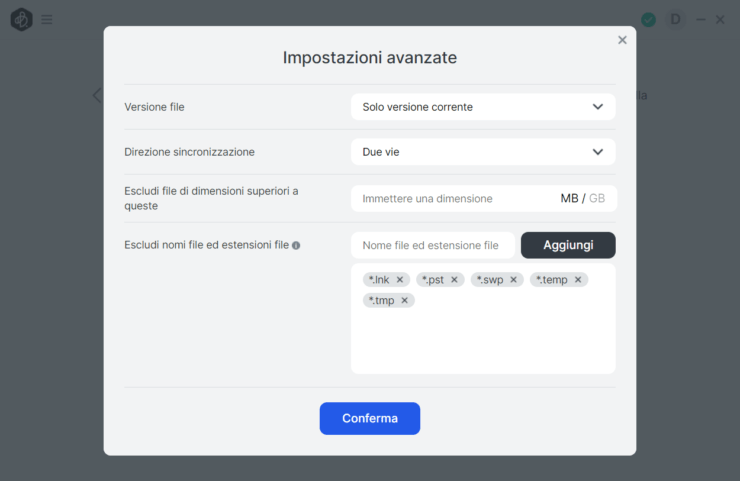Expand the Direzione sincronizzazione dropdown
Screen dimensions: 740x481
(x=482, y=152)
